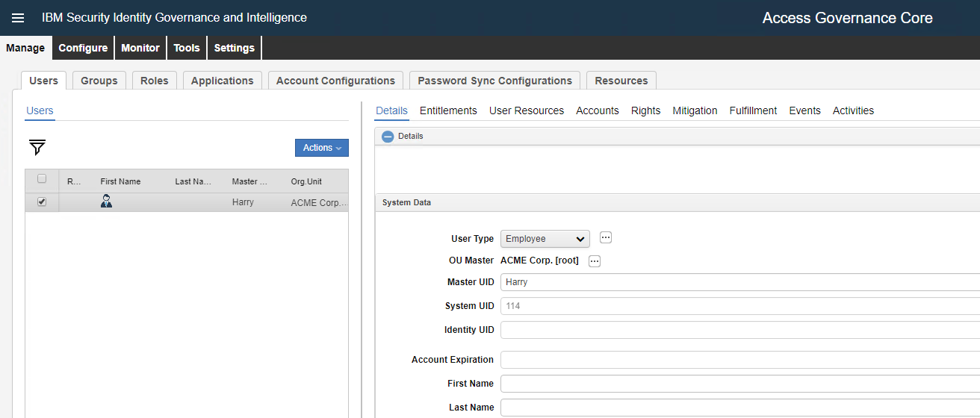This screenshot has width=980, height=418.
Task: Open the Entitlements tab
Action: click(x=448, y=110)
